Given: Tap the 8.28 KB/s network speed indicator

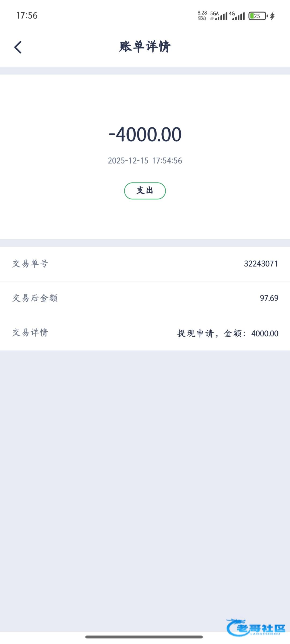Looking at the screenshot, I should [x=202, y=16].
